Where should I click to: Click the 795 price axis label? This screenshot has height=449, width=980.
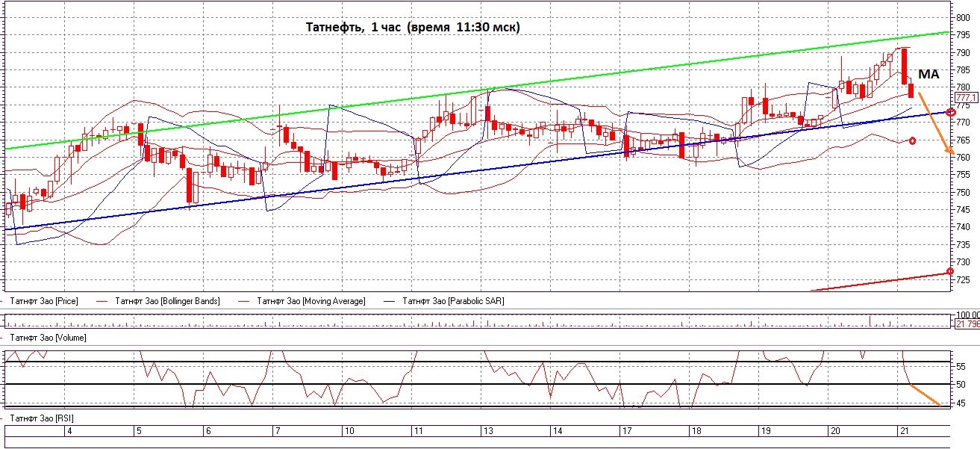964,35
